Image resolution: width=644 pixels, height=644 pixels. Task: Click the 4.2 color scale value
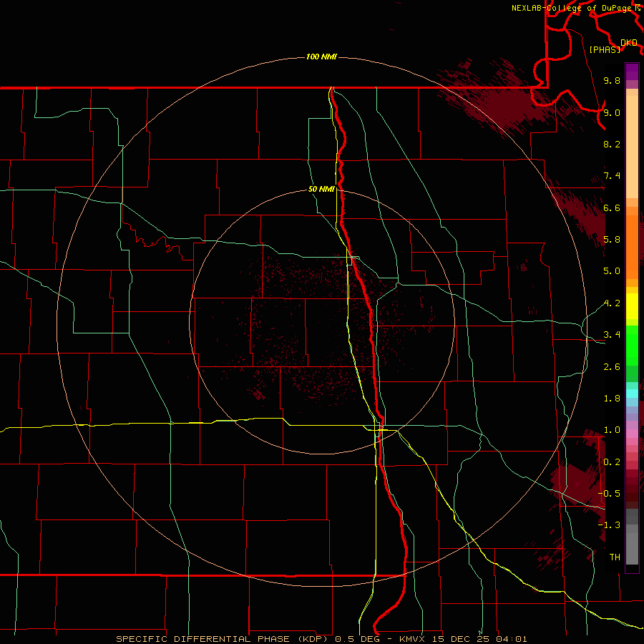coord(612,303)
